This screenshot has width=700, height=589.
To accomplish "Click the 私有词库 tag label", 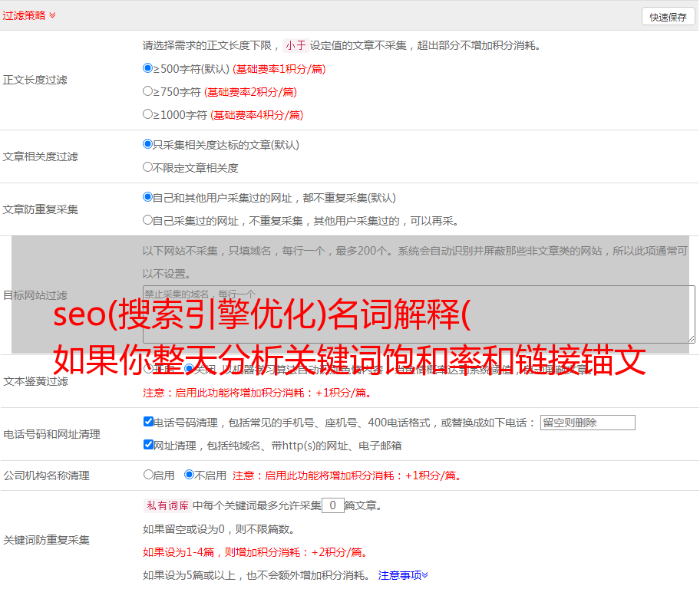I will (x=168, y=505).
